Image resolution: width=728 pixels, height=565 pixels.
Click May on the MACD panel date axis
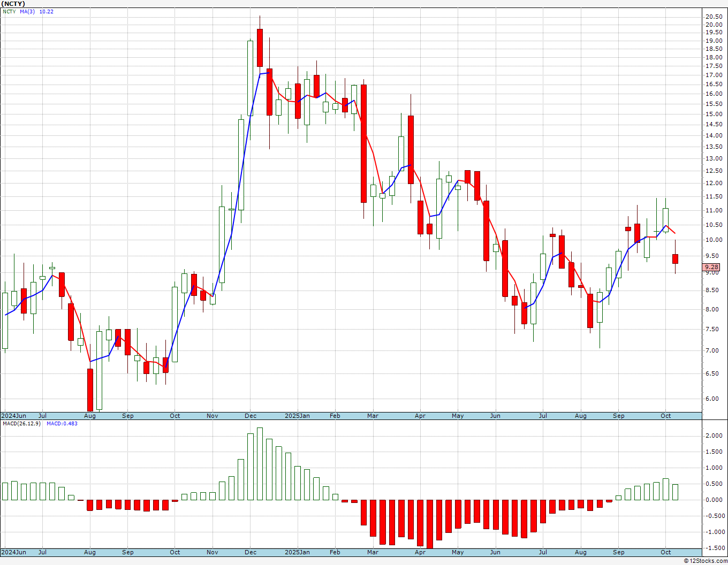click(x=458, y=552)
